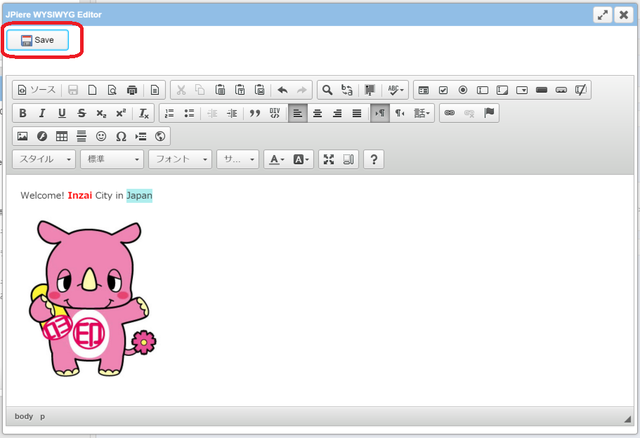Toggle bold formatting
Viewport: 640px width, 438px height.
[23, 113]
